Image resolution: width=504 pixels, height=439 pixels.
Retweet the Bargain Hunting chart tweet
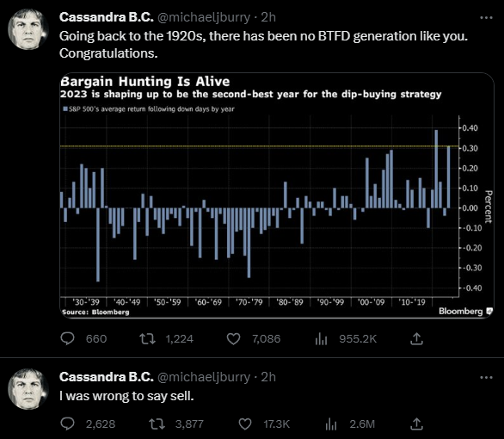point(148,338)
